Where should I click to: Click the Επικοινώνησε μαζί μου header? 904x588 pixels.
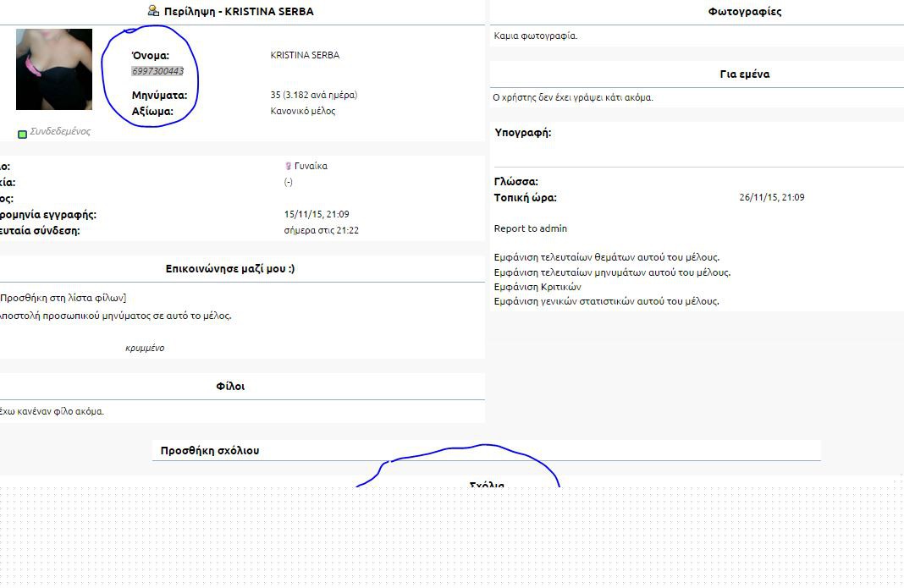point(230,269)
